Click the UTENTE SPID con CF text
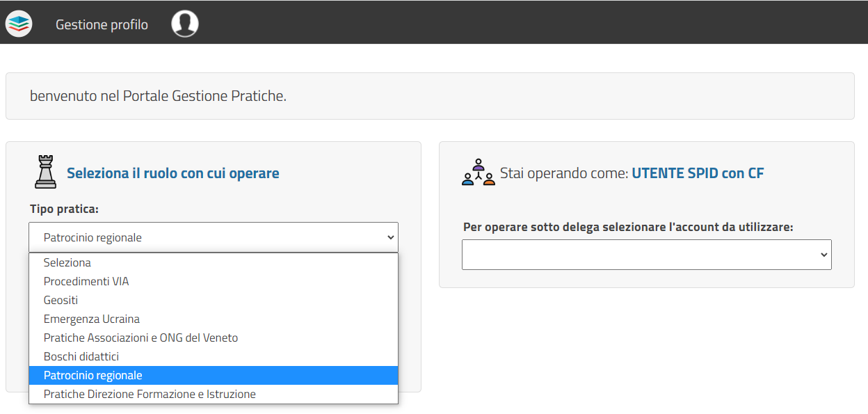The image size is (868, 414). [x=698, y=173]
